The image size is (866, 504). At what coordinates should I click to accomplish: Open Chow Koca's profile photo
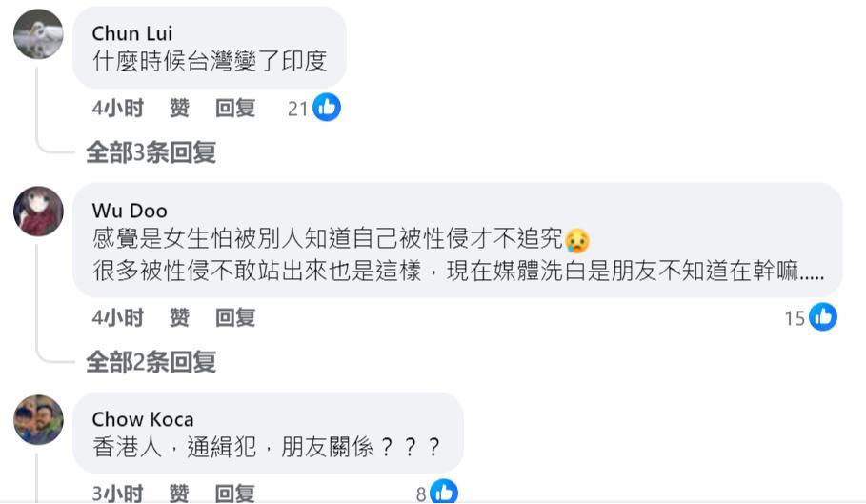pyautogui.click(x=38, y=419)
